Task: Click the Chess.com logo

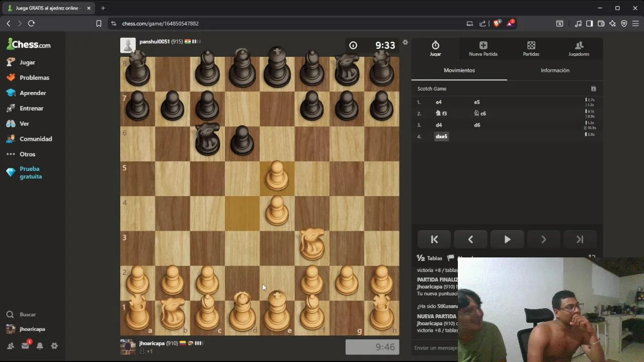Action: pos(29,44)
